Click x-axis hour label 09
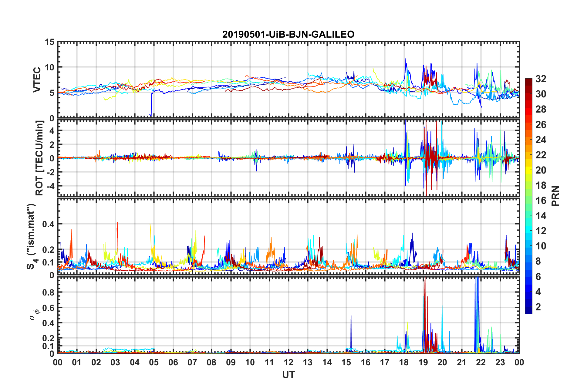Screen dimensions: 577x392 tap(231, 362)
